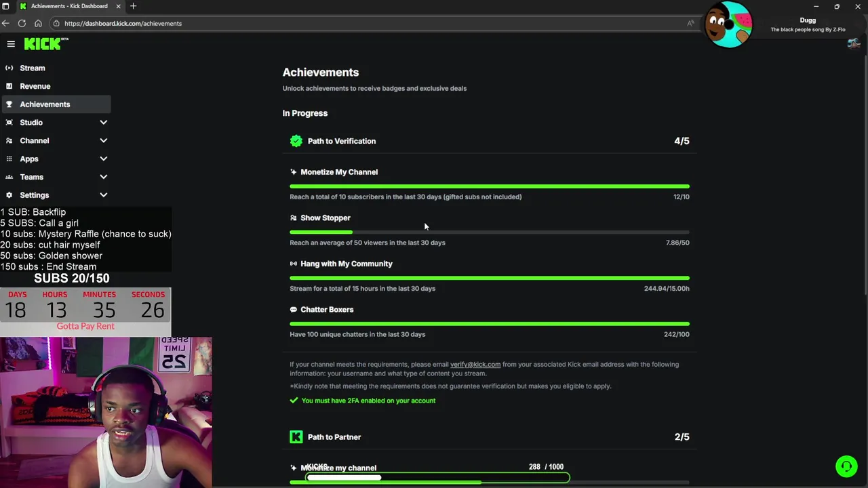
Task: Click the Path to Partner Kick icon
Action: (x=296, y=437)
